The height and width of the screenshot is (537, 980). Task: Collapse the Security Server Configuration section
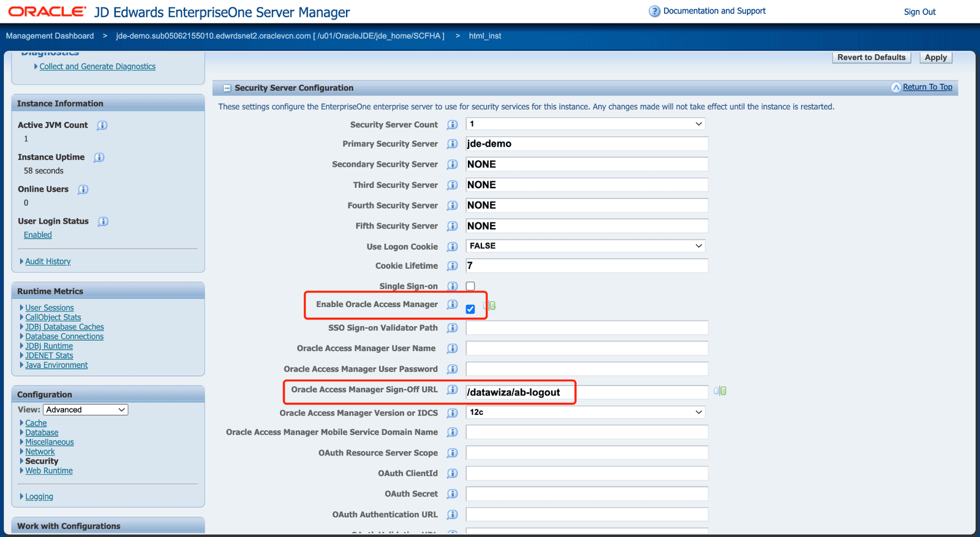pos(227,88)
